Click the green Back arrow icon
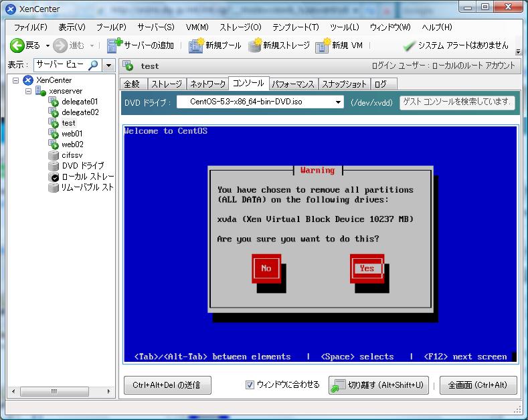 pyautogui.click(x=17, y=45)
